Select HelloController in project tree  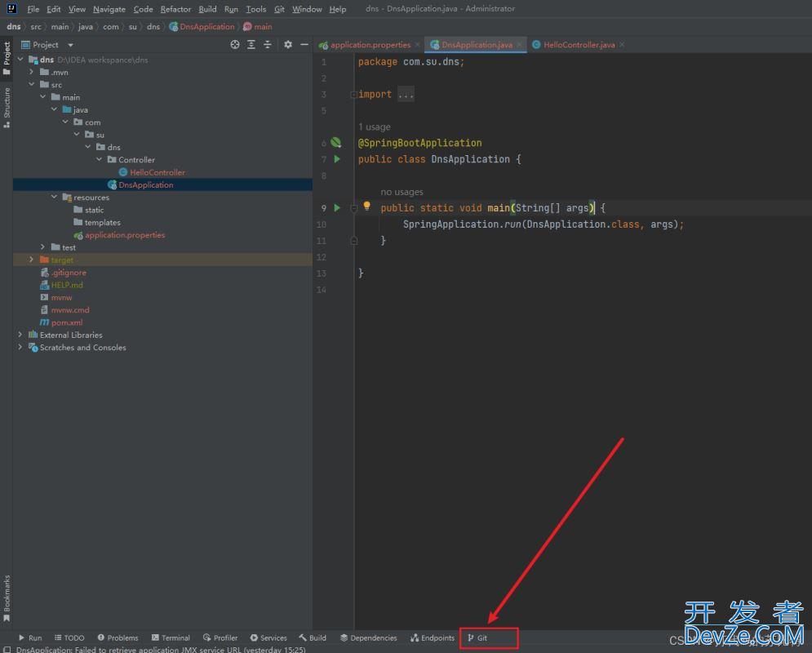coord(158,172)
